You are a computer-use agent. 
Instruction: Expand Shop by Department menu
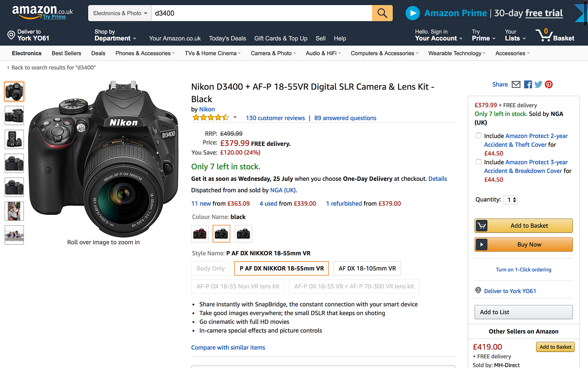coord(115,35)
